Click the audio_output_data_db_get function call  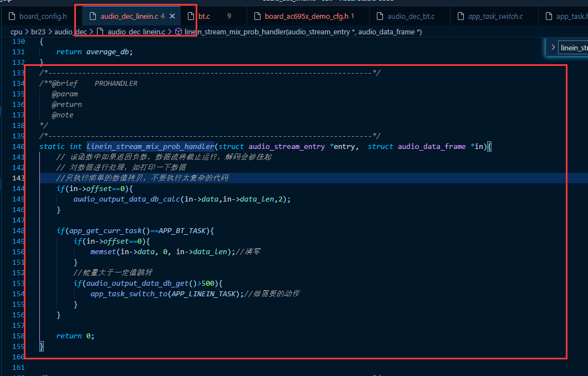(x=137, y=283)
